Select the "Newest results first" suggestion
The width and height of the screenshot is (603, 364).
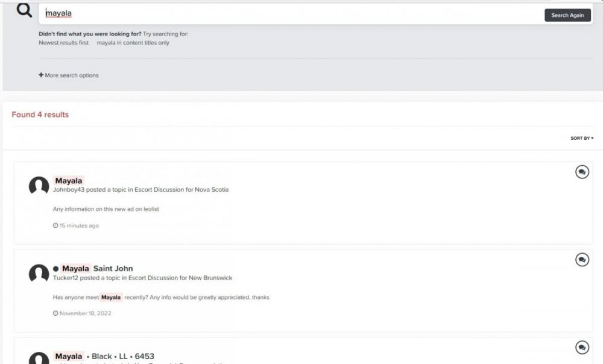point(63,43)
